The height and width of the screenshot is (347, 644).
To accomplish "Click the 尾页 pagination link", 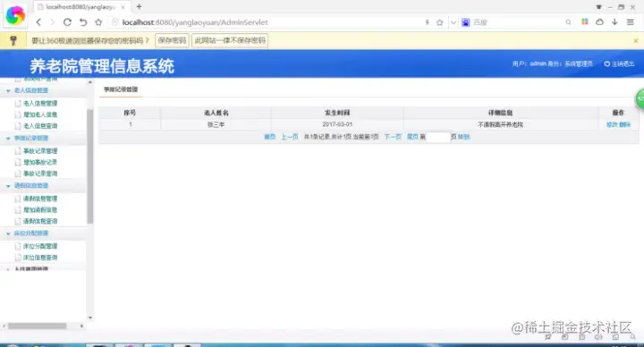I will click(412, 137).
